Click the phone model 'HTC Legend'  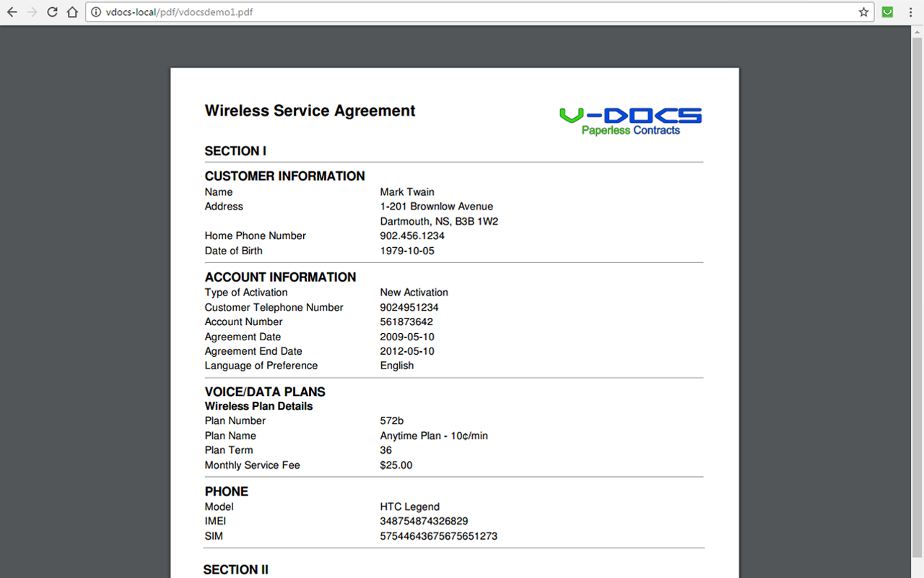pyautogui.click(x=409, y=506)
